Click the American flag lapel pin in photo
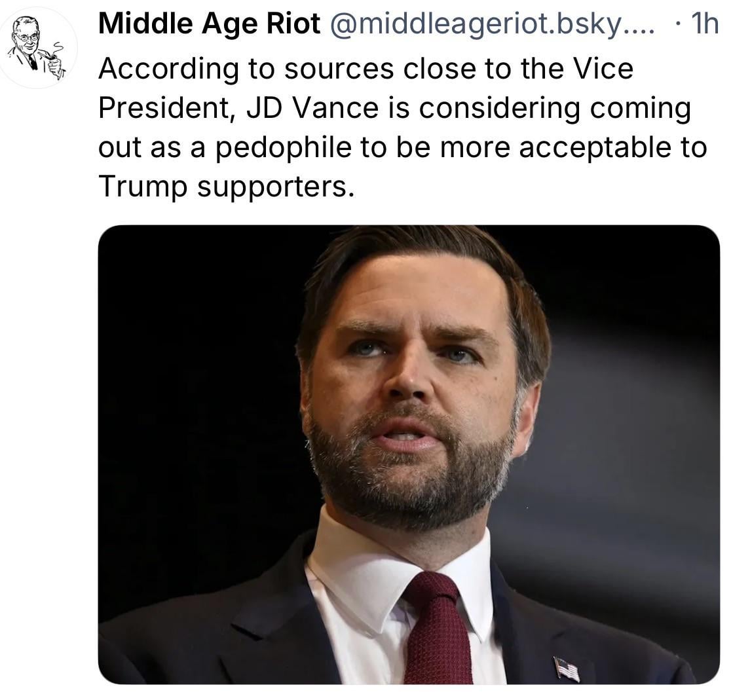This screenshot has width=750, height=700. coord(567,669)
